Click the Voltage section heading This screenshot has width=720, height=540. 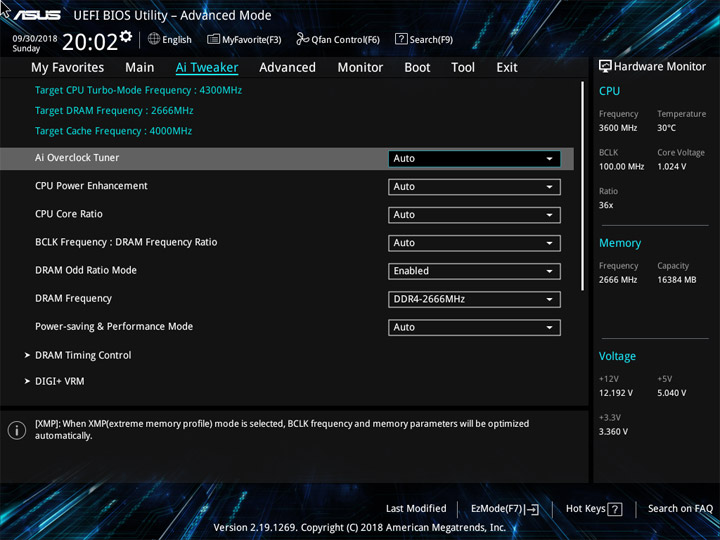pyautogui.click(x=617, y=356)
